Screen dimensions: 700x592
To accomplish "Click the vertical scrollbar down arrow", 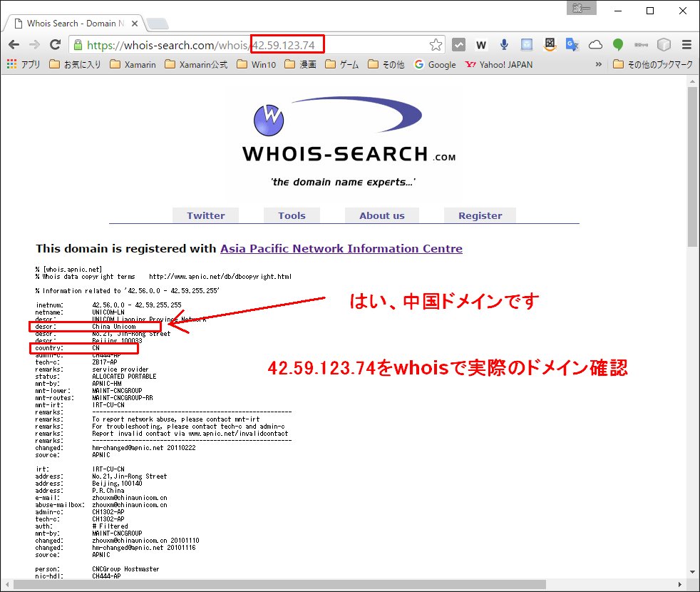I will (692, 572).
